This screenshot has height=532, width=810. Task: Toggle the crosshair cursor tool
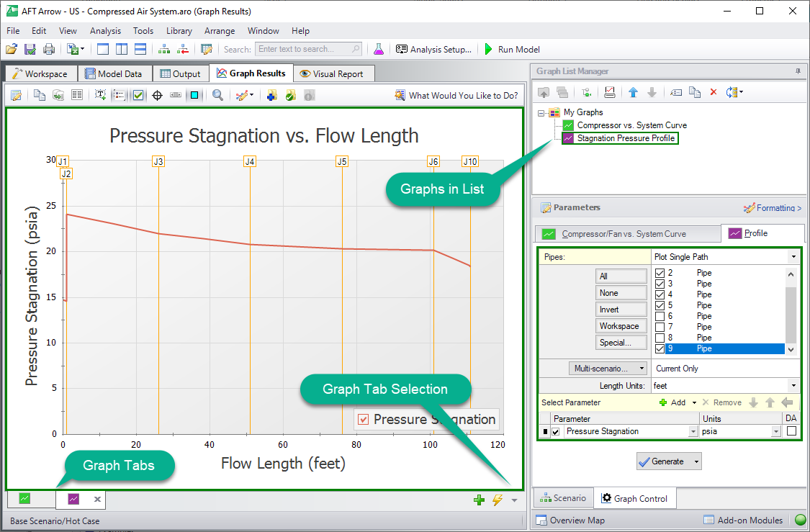(158, 95)
